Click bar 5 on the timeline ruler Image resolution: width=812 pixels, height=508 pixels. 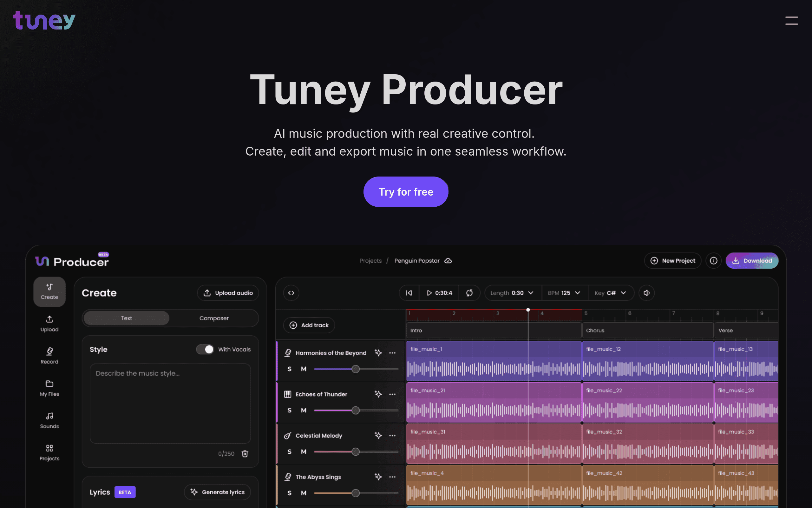point(586,313)
